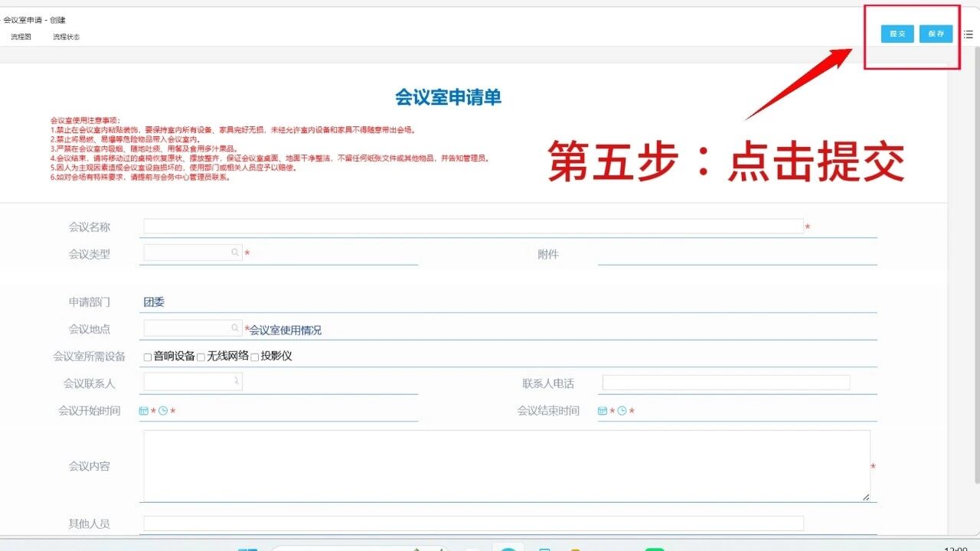Open the clock picker for 会议开始时间
980x551 pixels.
162,410
